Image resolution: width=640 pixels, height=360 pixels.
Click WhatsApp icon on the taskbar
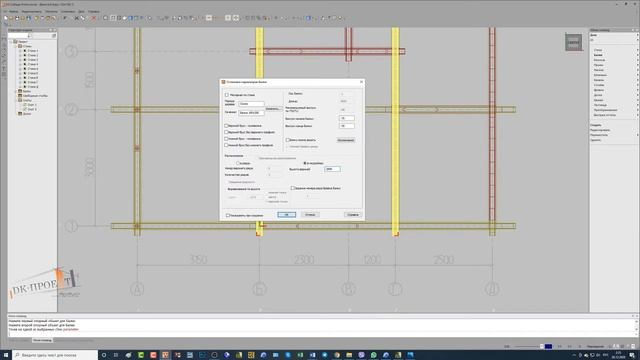(x=373, y=355)
